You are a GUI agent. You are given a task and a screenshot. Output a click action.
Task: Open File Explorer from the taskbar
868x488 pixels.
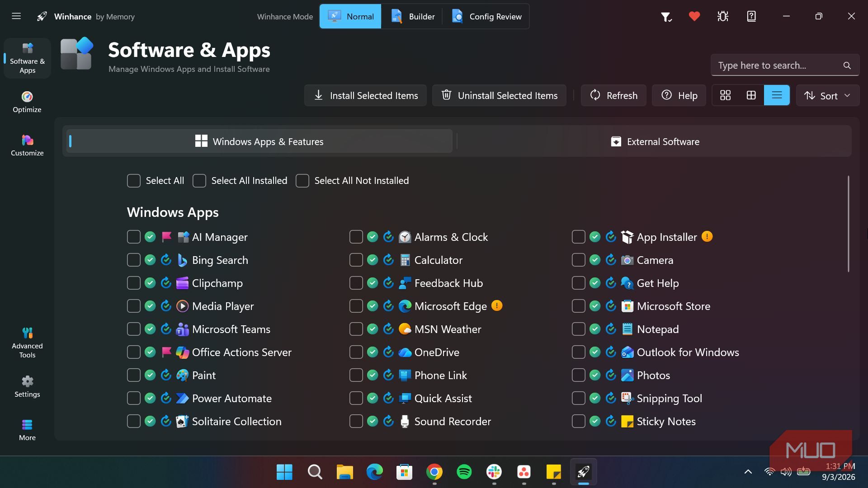pos(345,472)
